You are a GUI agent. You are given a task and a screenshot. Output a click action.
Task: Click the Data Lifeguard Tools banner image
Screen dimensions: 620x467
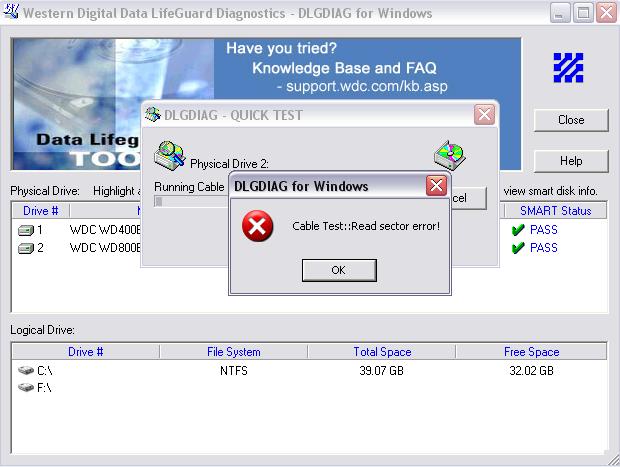click(77, 104)
